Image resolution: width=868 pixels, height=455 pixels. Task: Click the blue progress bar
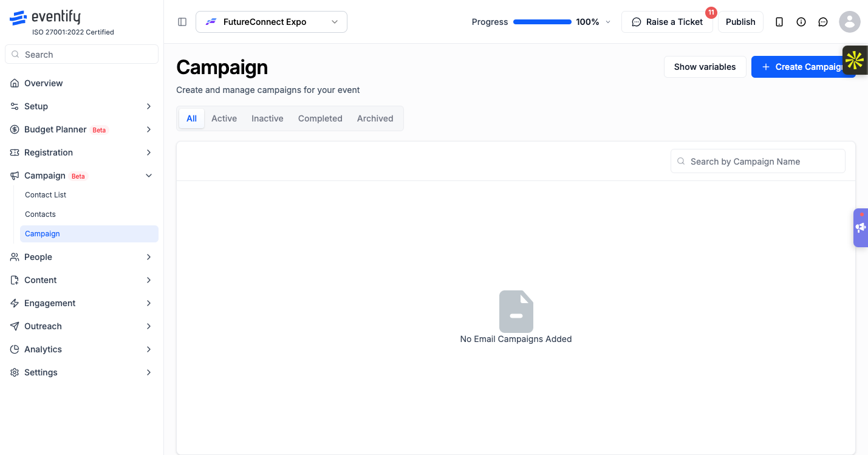(x=542, y=22)
